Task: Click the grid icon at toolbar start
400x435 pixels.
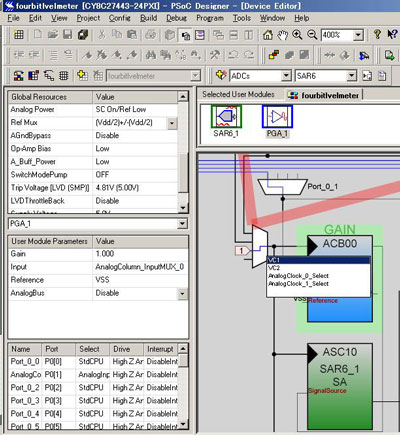Action: click(19, 35)
